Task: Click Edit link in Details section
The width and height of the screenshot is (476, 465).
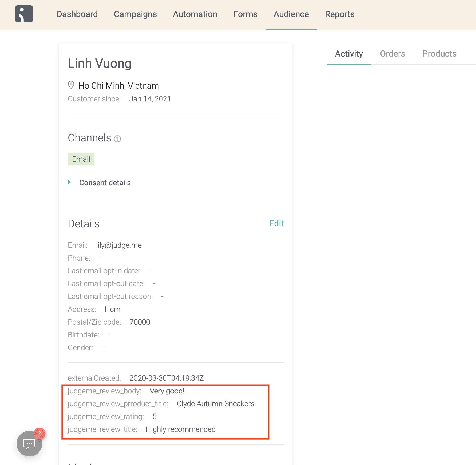Action: (276, 223)
